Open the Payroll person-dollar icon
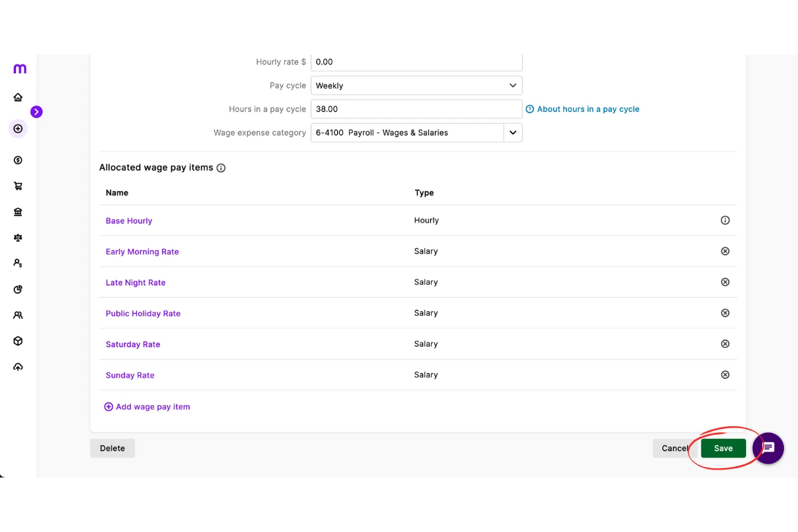798x532 pixels. point(18,263)
